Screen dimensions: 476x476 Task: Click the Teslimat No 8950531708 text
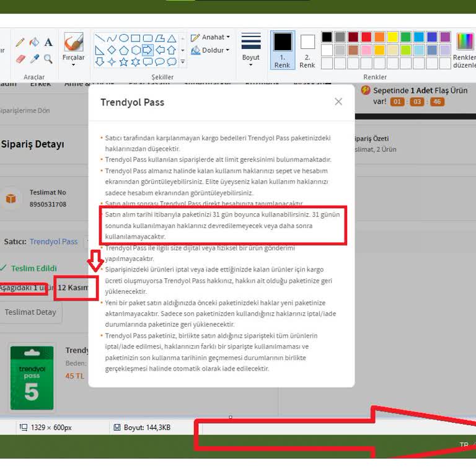point(48,198)
